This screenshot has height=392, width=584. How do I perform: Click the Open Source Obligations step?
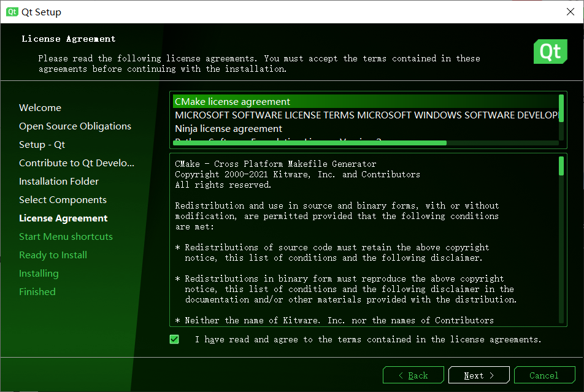pyautogui.click(x=75, y=126)
